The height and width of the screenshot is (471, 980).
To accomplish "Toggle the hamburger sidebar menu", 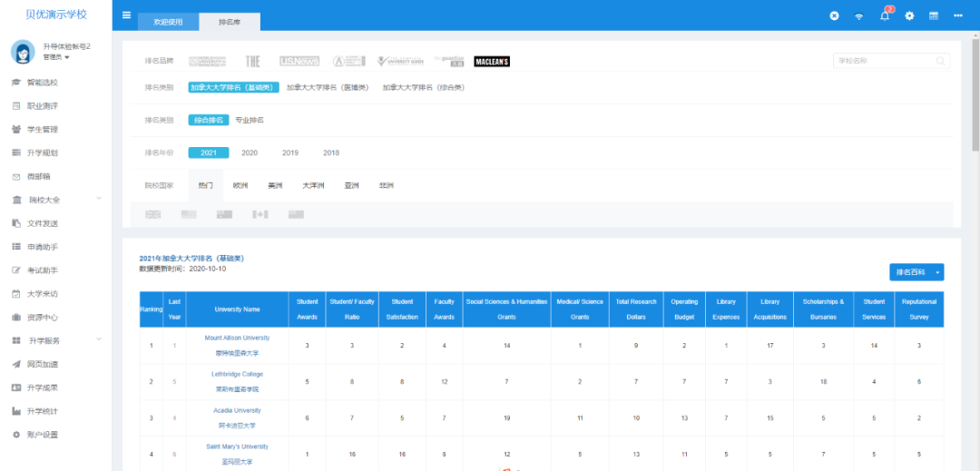I will 126,15.
